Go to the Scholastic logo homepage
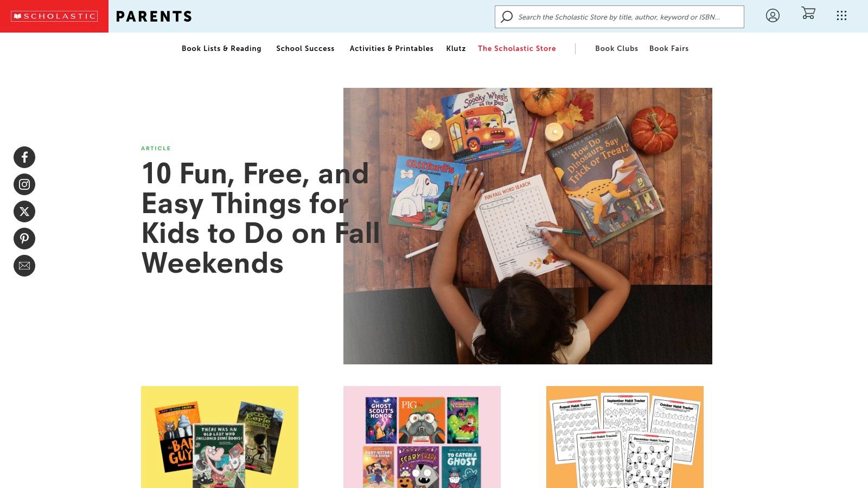This screenshot has width=868, height=488. (54, 16)
